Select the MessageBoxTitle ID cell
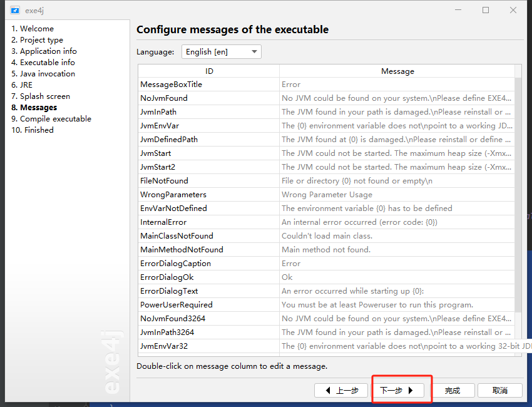Viewport: 532px width, 407px height. [208, 84]
